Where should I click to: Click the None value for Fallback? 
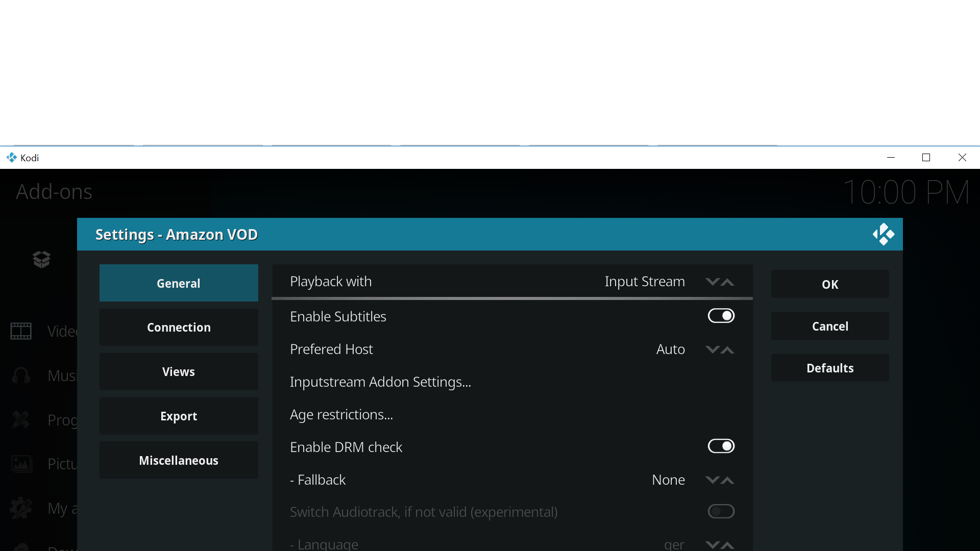668,480
